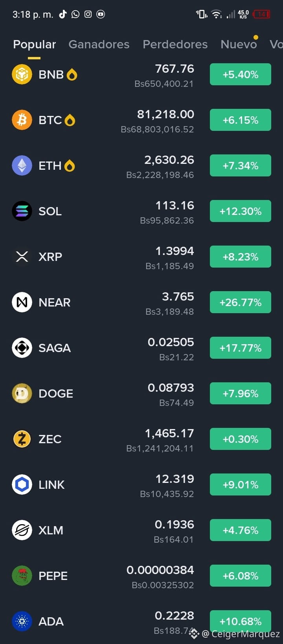Tap the Bitcoin orange logo
This screenshot has height=644, width=283.
coord(22,120)
